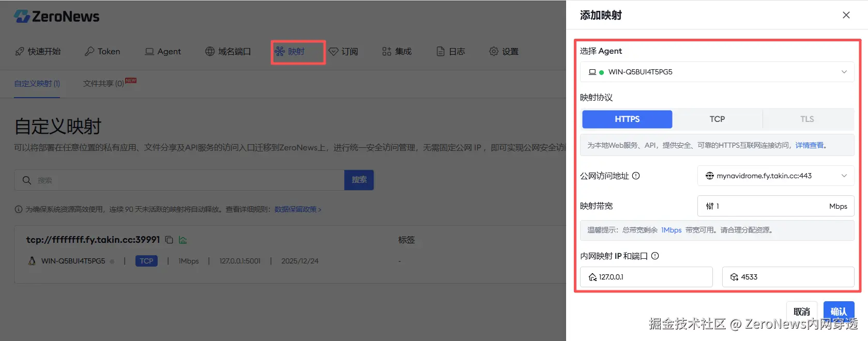Screen dimensions: 868x341
Task: Open the 域名端口 section
Action: pyautogui.click(x=228, y=51)
